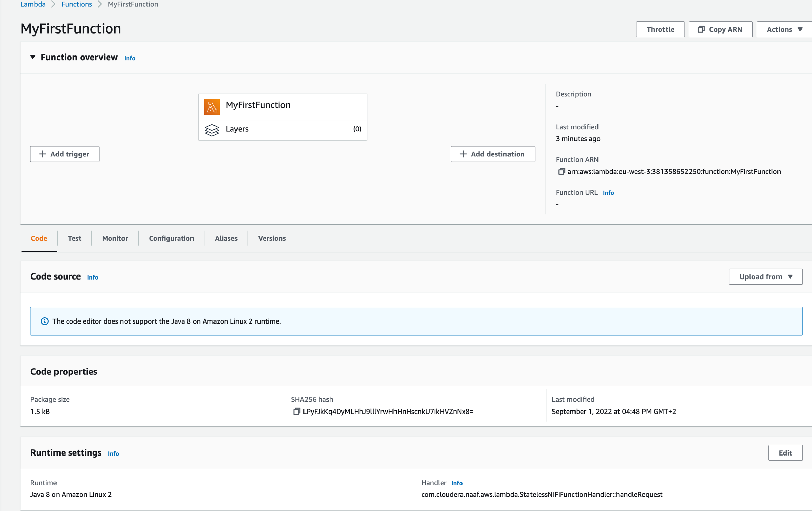Click the plus icon in Add trigger
Viewport: 812px width, 511px height.
click(43, 154)
